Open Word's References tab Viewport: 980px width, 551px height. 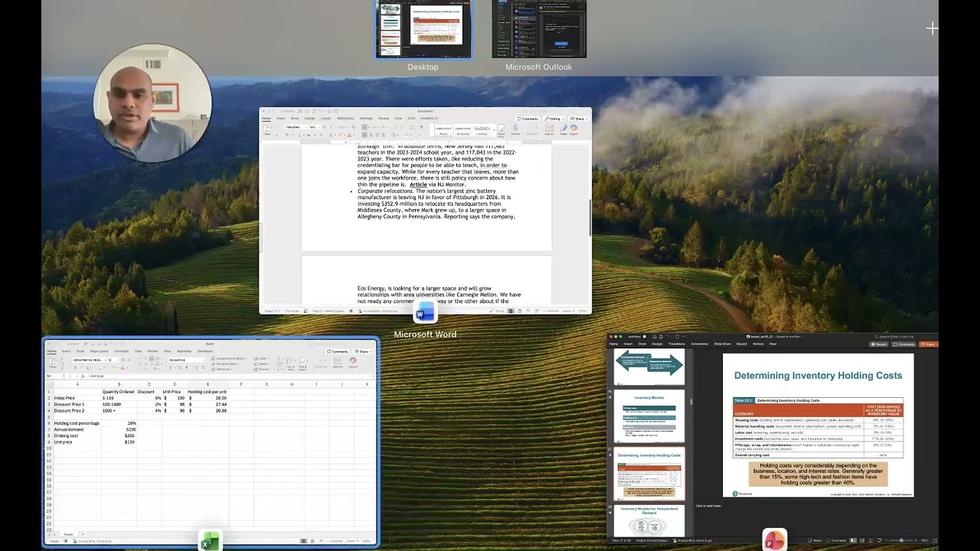(345, 119)
